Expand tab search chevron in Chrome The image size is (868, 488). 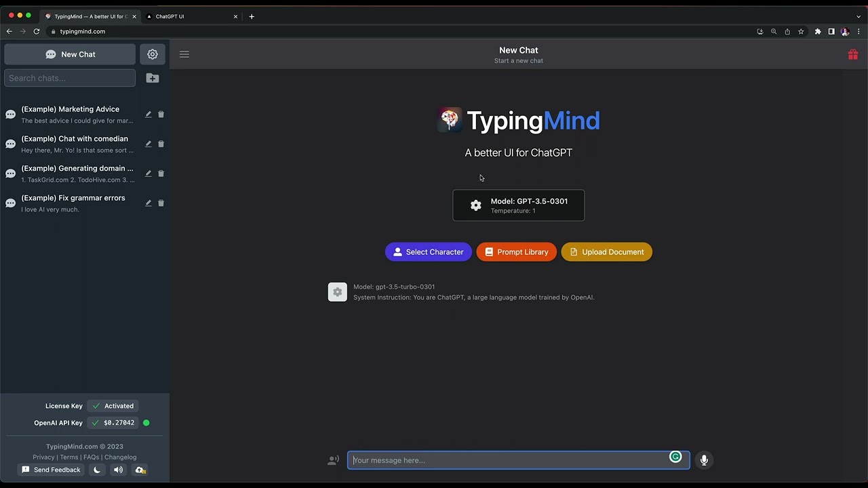[x=859, y=16]
